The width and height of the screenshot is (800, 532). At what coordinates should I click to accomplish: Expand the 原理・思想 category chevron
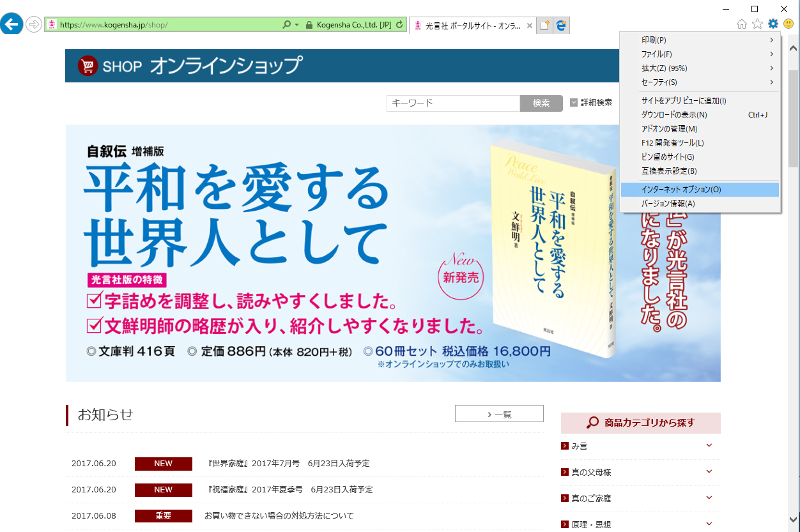pyautogui.click(x=709, y=524)
